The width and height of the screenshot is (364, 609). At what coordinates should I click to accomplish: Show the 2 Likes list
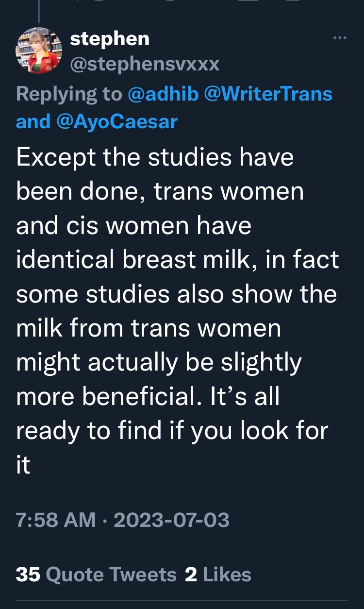click(218, 575)
